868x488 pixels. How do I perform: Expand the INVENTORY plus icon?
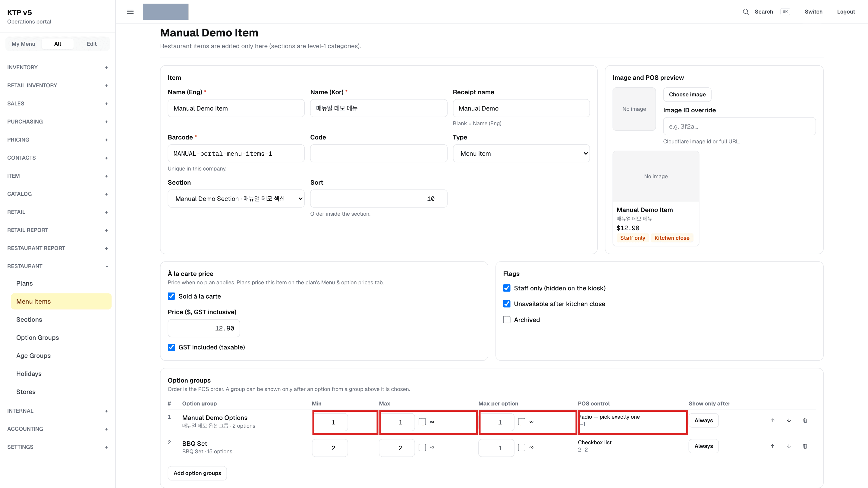[106, 68]
